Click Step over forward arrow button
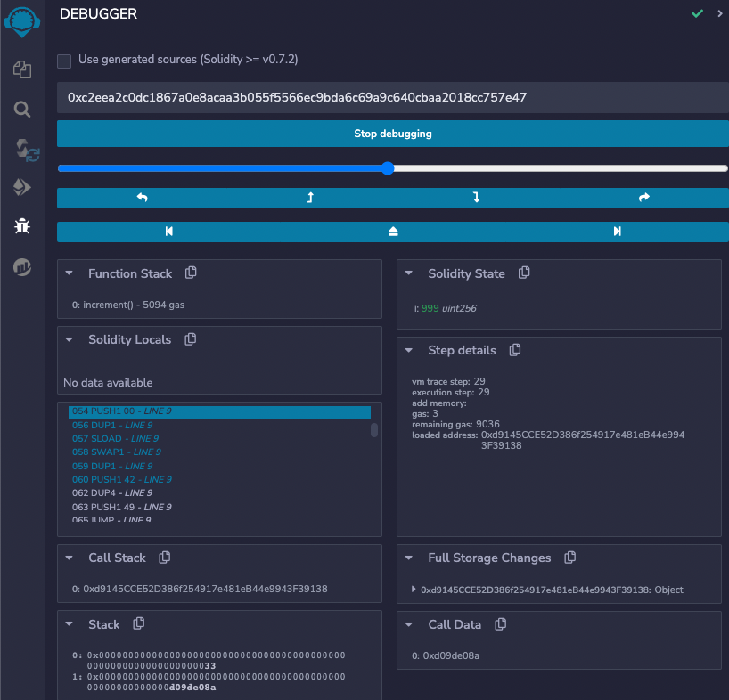 click(x=644, y=198)
